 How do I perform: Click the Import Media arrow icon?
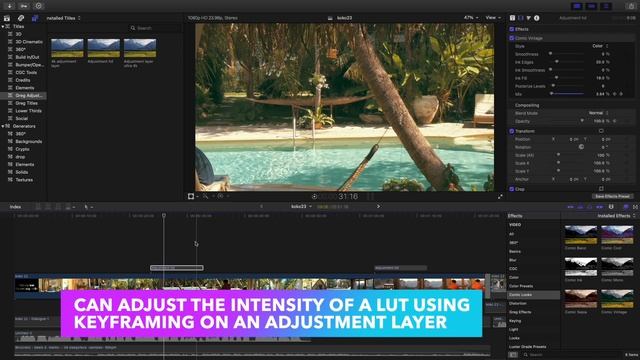(x=9, y=6)
